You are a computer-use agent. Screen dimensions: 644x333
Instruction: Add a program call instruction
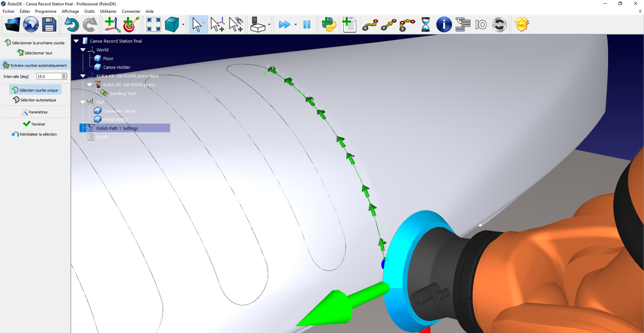[463, 24]
